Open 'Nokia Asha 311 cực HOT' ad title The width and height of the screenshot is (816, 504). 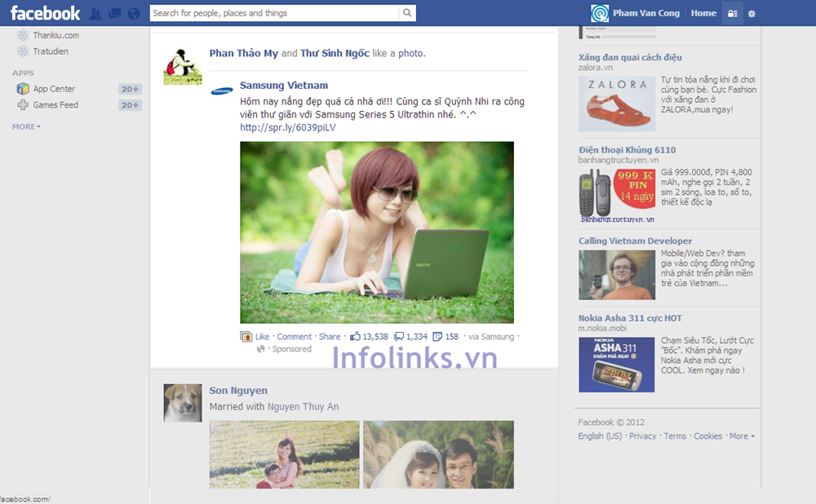click(630, 318)
